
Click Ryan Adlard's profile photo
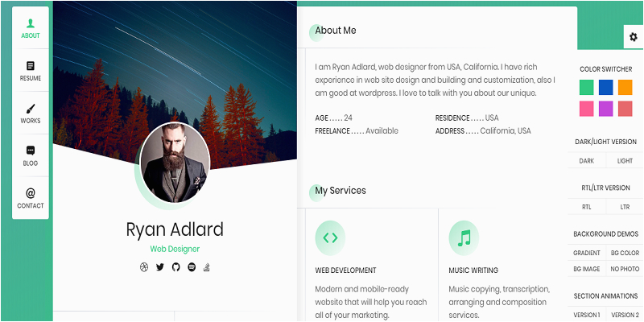(x=175, y=163)
